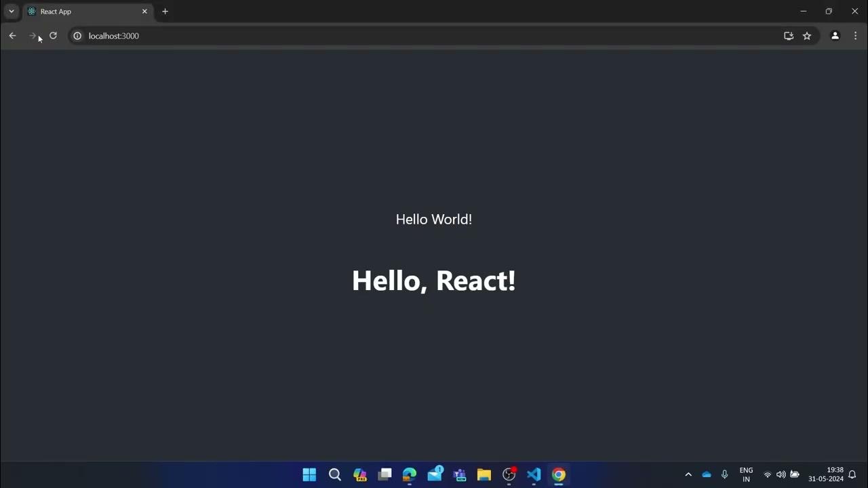Open Windows Search from taskbar
This screenshot has height=488, width=868.
click(x=335, y=474)
